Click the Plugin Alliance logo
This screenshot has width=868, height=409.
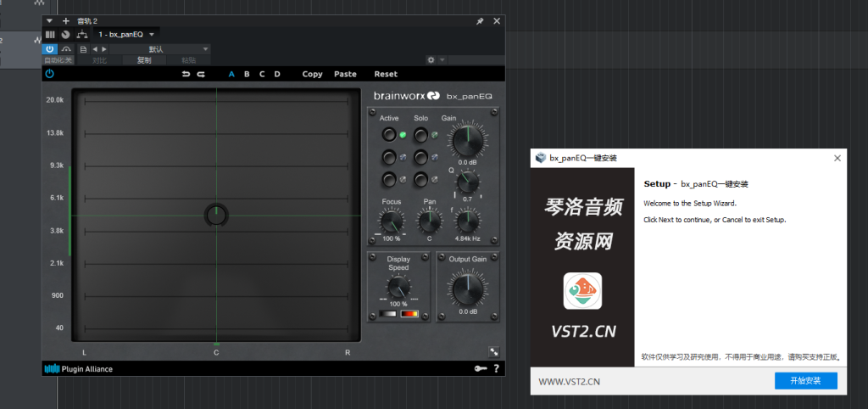pos(78,368)
